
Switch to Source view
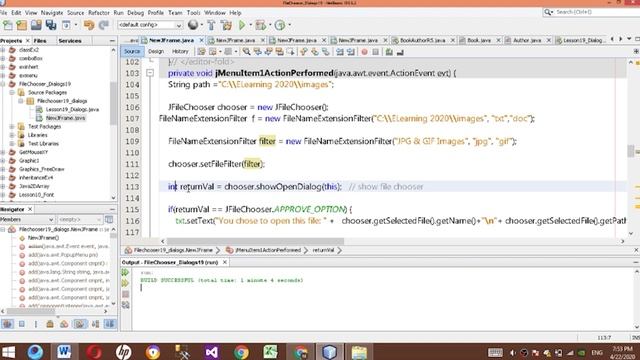coord(132,51)
